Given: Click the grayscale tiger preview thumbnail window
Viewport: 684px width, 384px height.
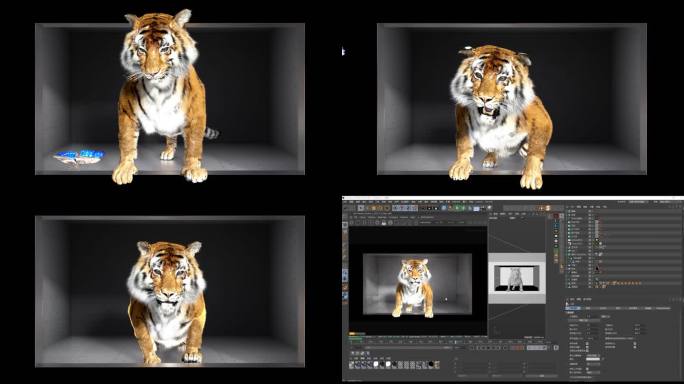Looking at the screenshot, I should coord(517,278).
